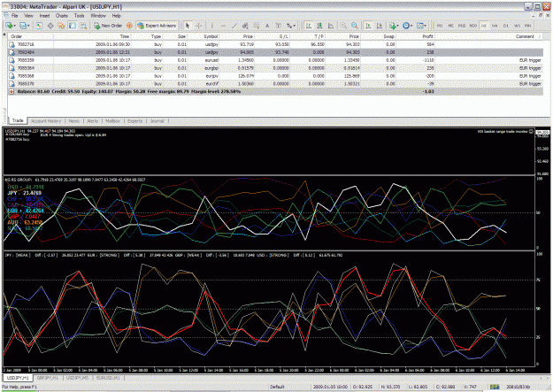Select the H4 timeframe button
This screenshot has height=392, width=553.
pos(495,26)
